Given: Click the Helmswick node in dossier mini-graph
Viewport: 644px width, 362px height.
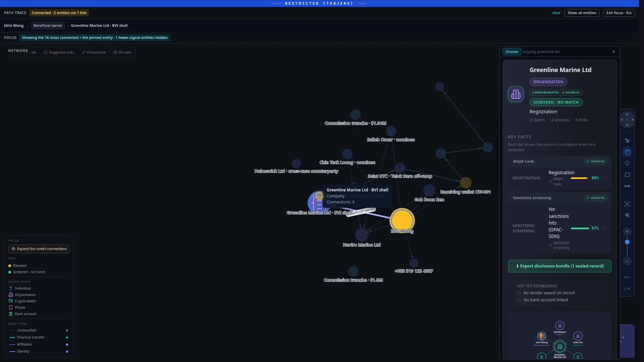Looking at the screenshot, I should click(559, 325).
